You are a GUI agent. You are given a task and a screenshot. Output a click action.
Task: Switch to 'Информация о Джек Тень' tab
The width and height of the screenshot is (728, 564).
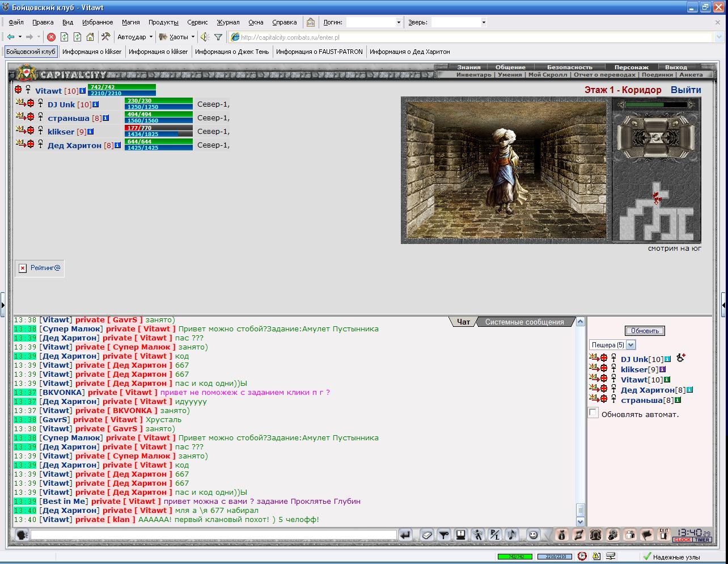coord(232,52)
